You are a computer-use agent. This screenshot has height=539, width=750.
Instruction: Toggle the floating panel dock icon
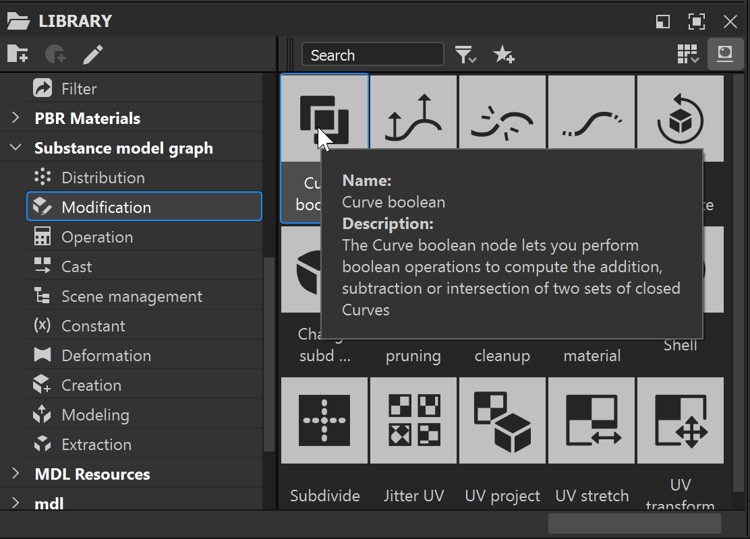(663, 21)
